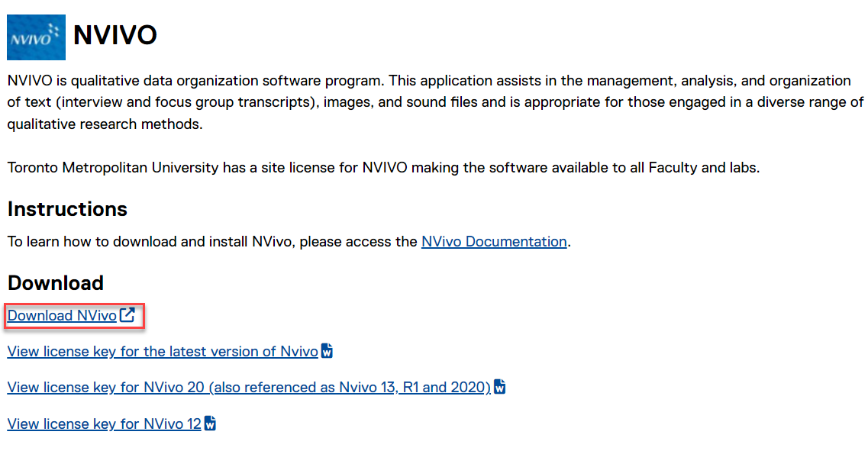Click the Word document icon after latest version key
The image size is (868, 467).
click(x=327, y=351)
